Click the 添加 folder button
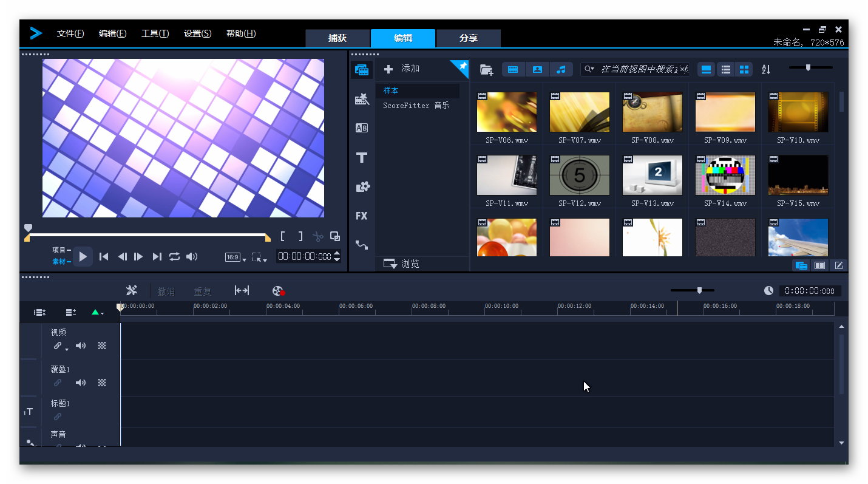This screenshot has height=484, width=868. (x=402, y=69)
